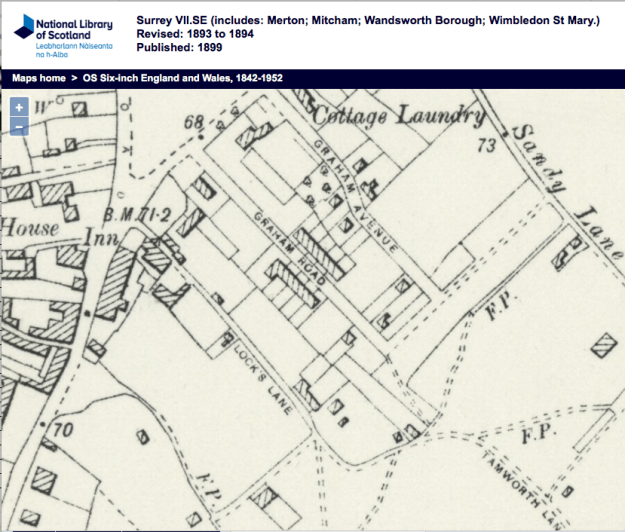The height and width of the screenshot is (532, 625).
Task: Click the zoom in plus button
Action: [19, 107]
